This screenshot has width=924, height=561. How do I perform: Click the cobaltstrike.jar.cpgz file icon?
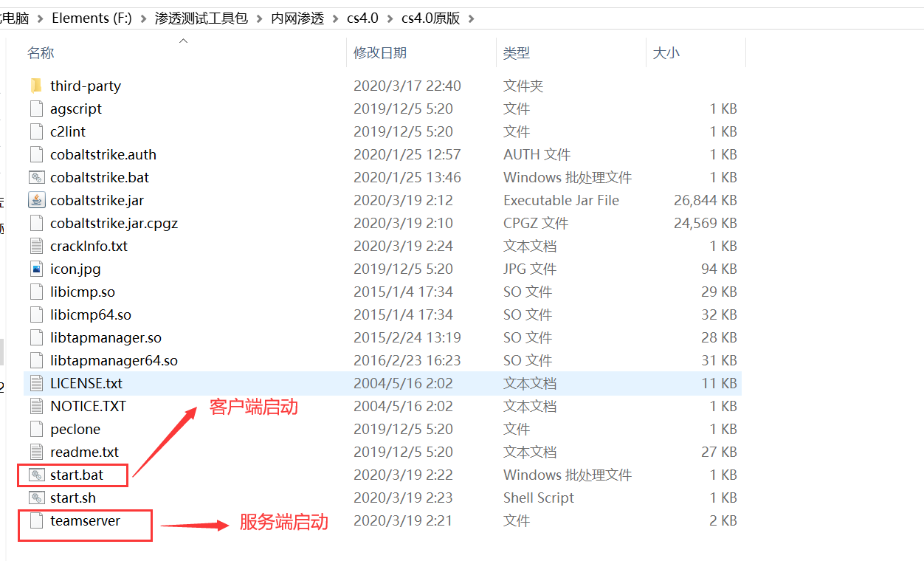(x=37, y=223)
